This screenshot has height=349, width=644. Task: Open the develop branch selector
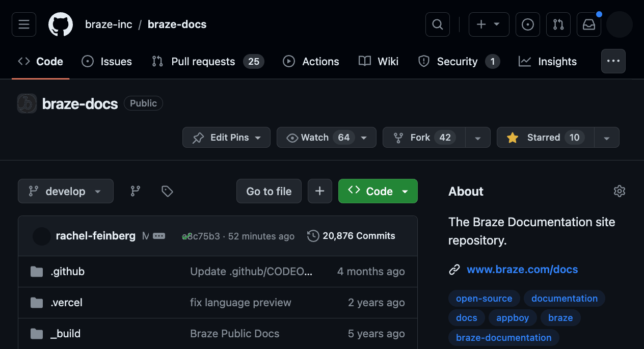tap(66, 191)
